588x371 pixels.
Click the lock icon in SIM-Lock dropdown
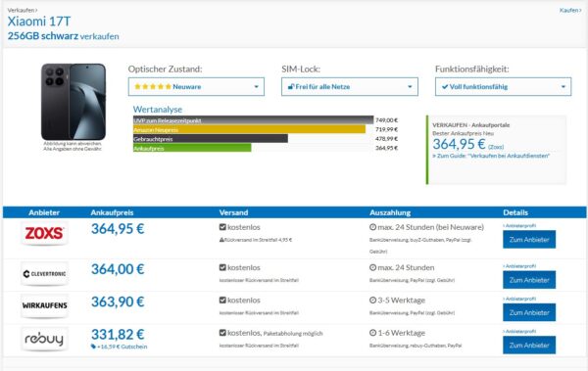(291, 86)
